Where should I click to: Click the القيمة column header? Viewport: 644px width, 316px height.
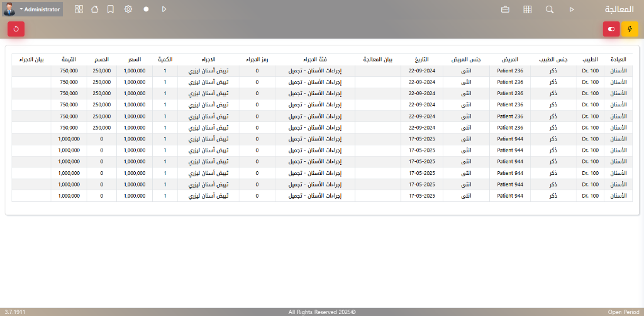coord(69,59)
